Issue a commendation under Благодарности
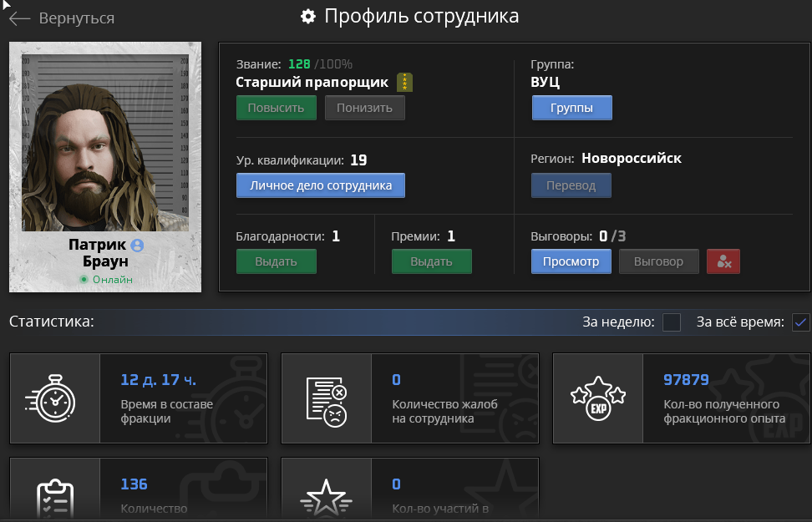 [277, 261]
